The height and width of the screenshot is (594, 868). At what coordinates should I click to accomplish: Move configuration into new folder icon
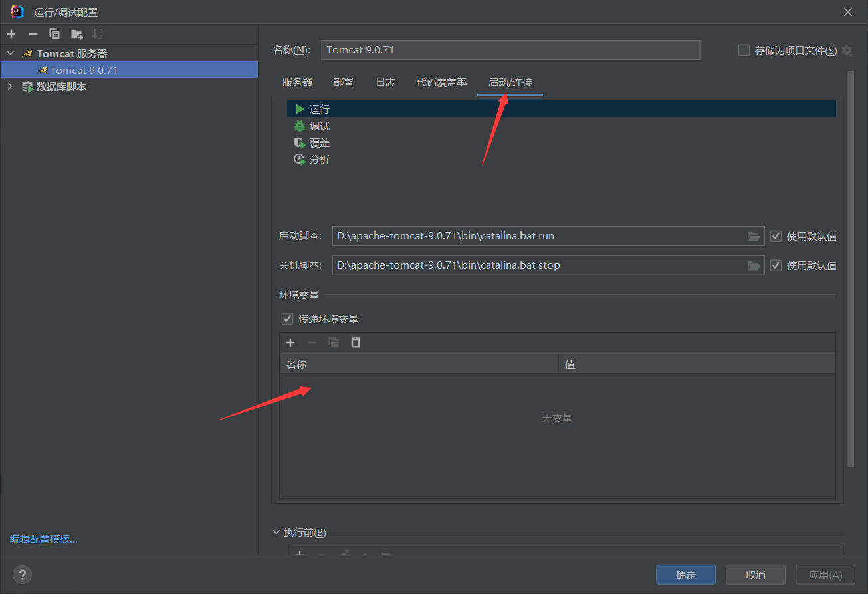(77, 34)
